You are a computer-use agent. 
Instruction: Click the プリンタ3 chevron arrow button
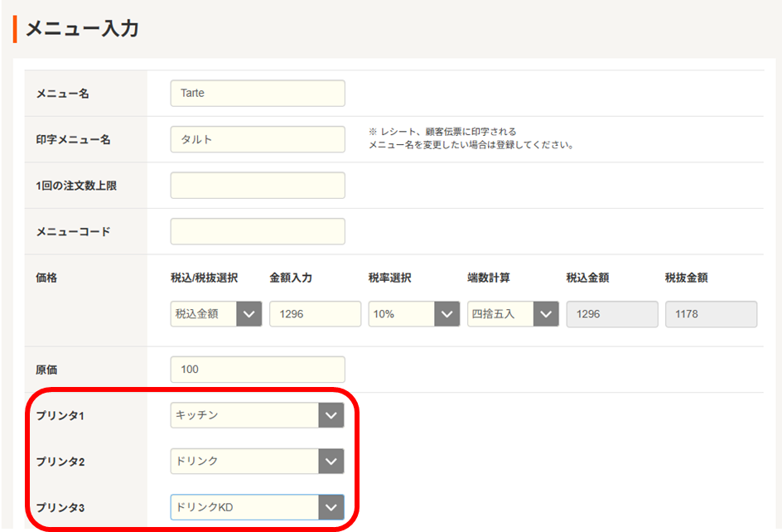tap(331, 507)
